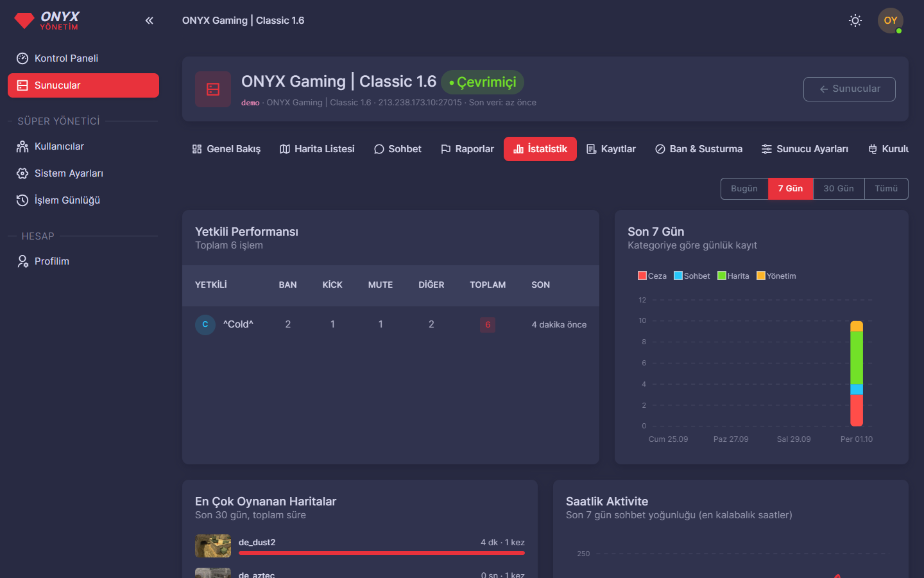Switch to Harita Listesi tab
924x578 pixels.
click(x=317, y=149)
